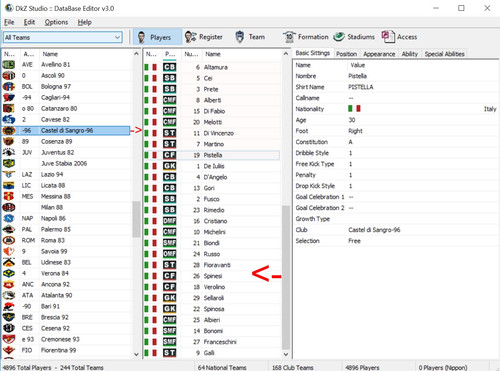This screenshot has width=500, height=371.
Task: Click the Juventus 82 team crest
Action: click(9, 153)
